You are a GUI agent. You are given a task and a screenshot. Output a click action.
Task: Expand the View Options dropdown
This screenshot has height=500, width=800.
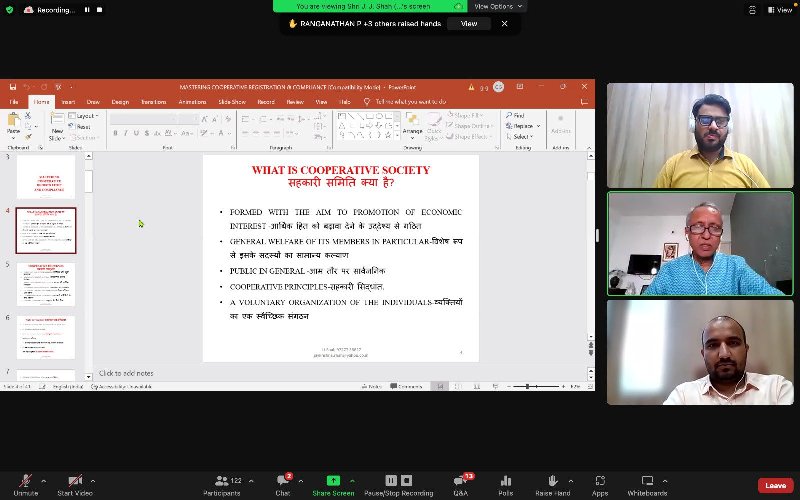[497, 6]
